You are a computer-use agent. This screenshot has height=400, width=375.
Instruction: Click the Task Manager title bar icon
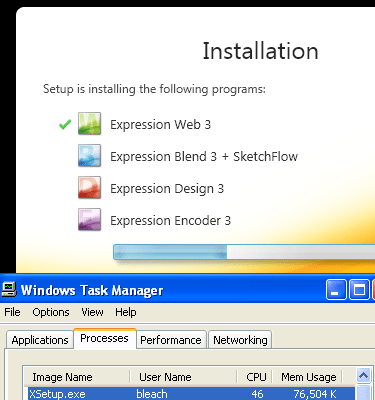pyautogui.click(x=9, y=289)
